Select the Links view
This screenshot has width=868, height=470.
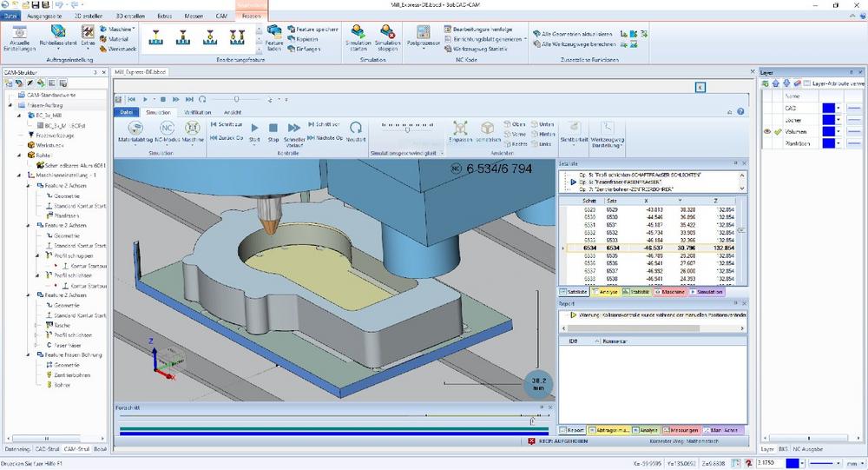[542, 144]
